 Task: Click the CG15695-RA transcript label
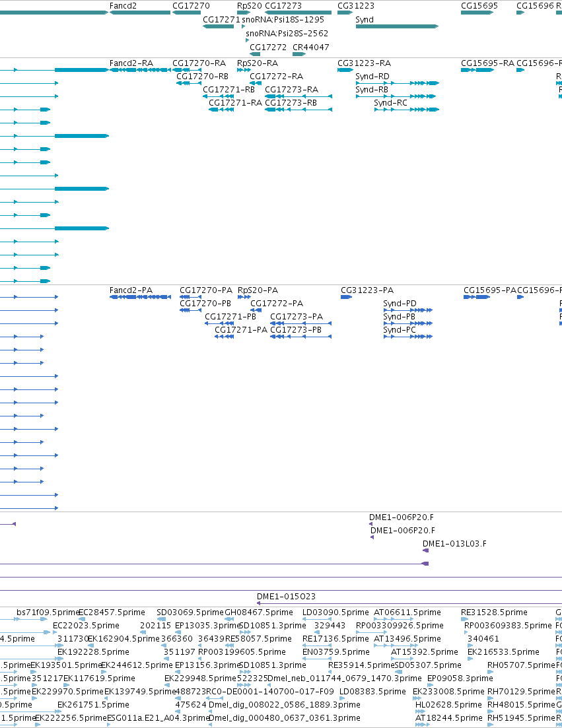(x=487, y=63)
